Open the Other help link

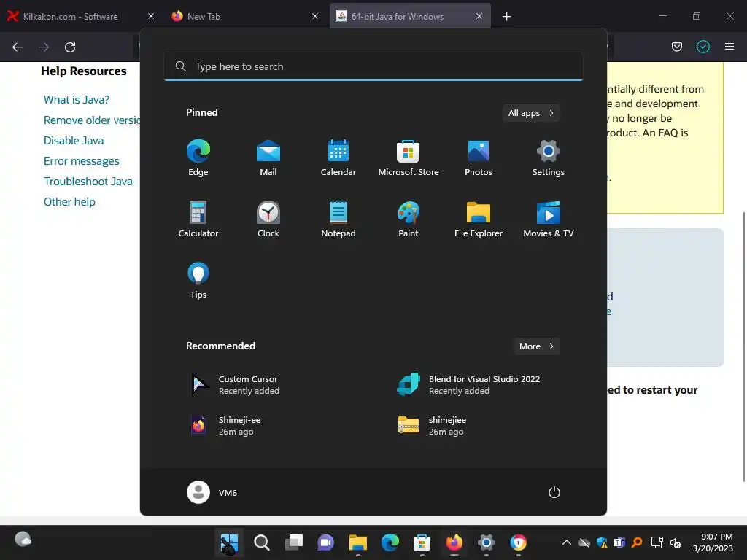click(69, 202)
